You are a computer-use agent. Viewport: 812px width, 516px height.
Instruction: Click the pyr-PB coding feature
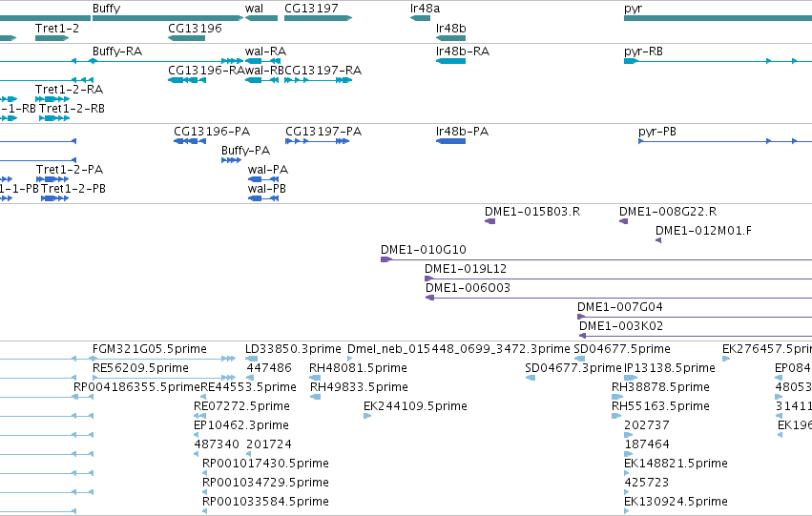coord(725,141)
